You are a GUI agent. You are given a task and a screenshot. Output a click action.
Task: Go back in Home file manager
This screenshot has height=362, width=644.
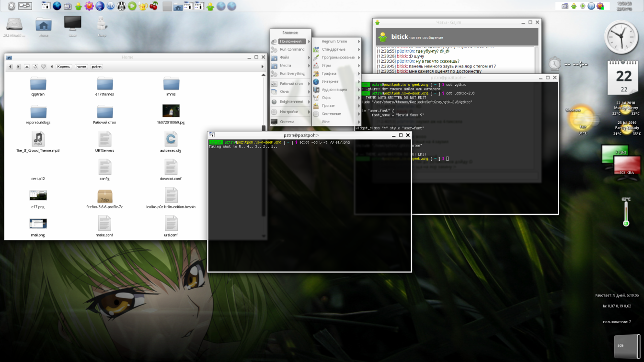point(10,67)
